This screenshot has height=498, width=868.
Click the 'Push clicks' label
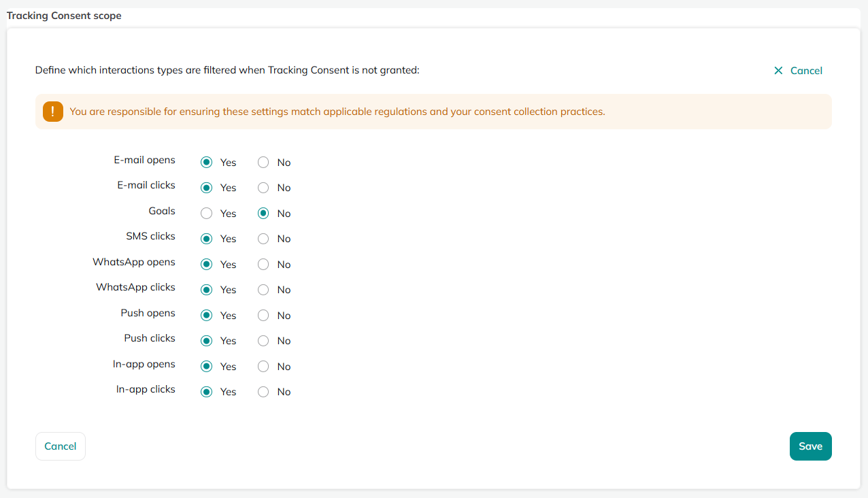(150, 338)
